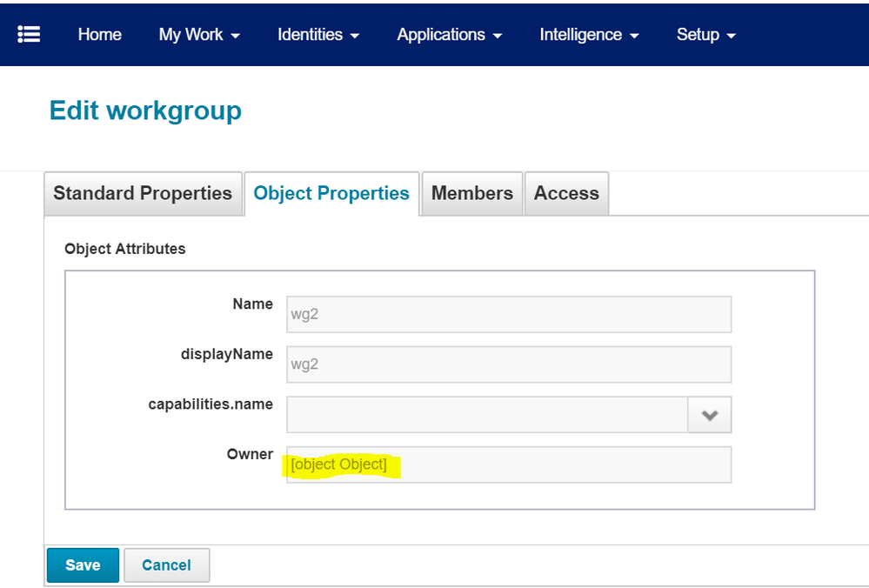
Task: Focus the displayName text field
Action: [x=509, y=364]
